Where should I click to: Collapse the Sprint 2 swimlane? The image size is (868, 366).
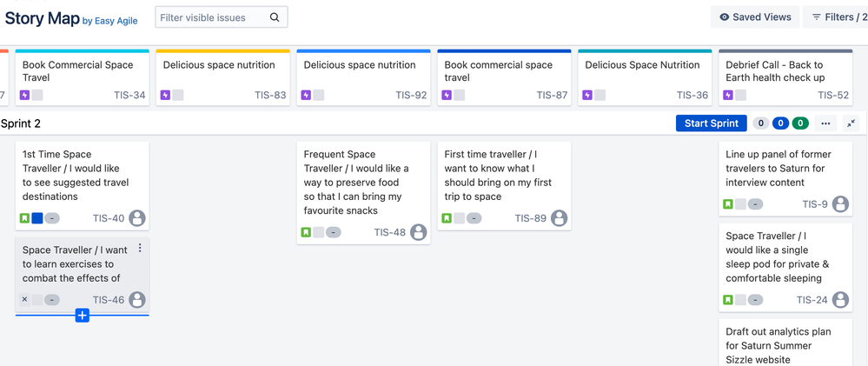851,123
